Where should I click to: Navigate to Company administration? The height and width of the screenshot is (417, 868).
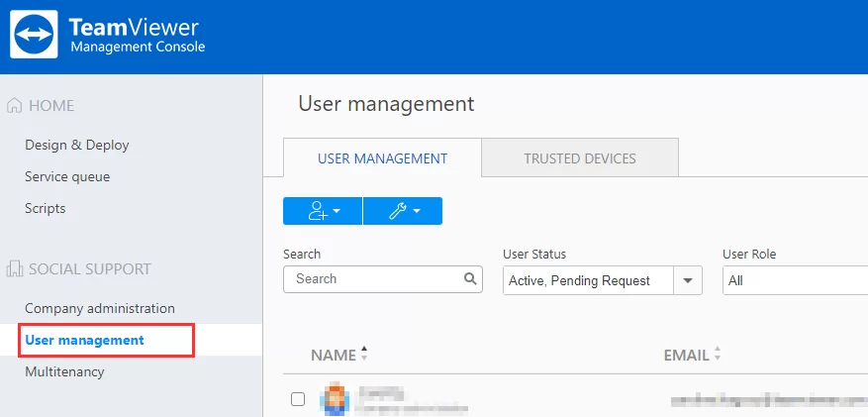pos(100,308)
